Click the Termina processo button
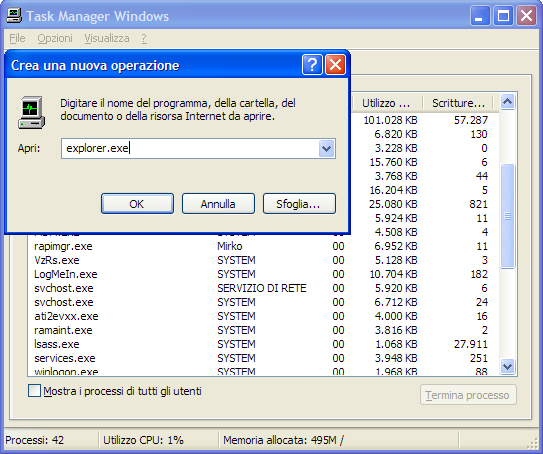This screenshot has height=454, width=543. [468, 395]
